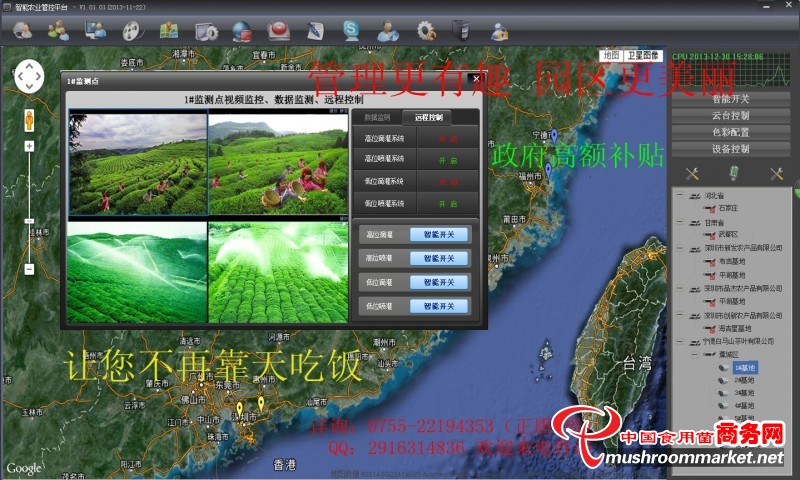Select 1#基地 in the device tree
The width and height of the screenshot is (800, 480).
745,368
